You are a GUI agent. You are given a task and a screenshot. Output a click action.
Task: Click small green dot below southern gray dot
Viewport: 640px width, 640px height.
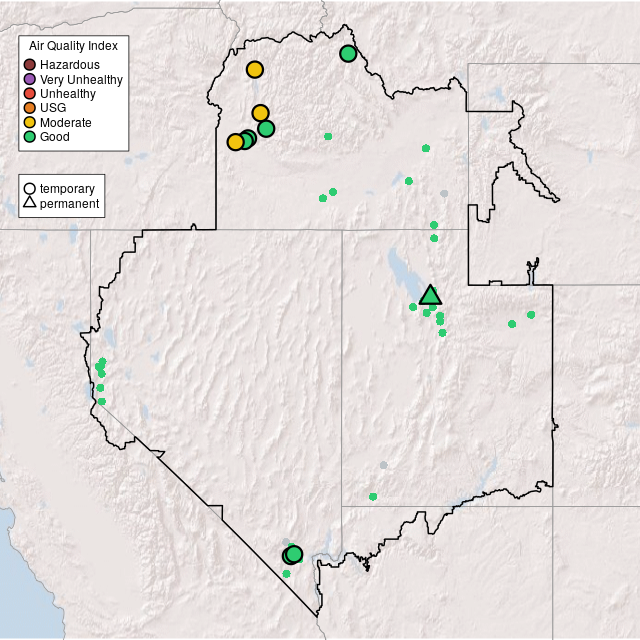(373, 496)
